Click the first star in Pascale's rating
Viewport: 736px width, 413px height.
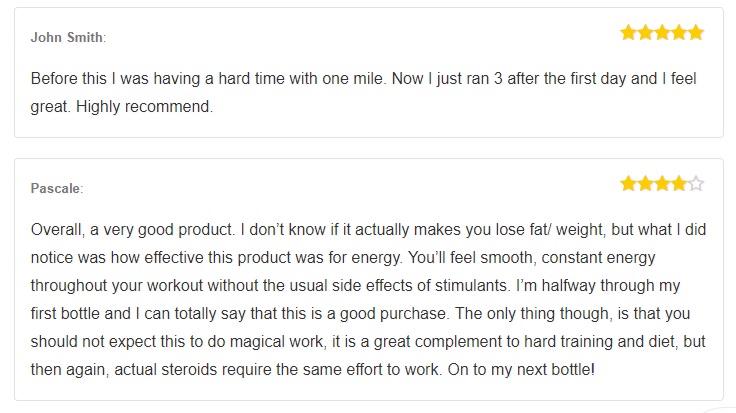click(x=628, y=184)
